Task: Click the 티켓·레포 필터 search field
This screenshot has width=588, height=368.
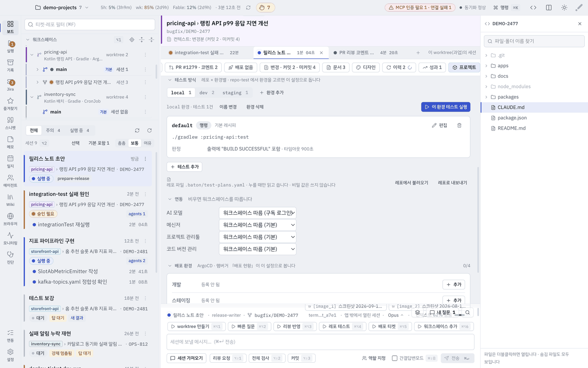Action: (90, 25)
